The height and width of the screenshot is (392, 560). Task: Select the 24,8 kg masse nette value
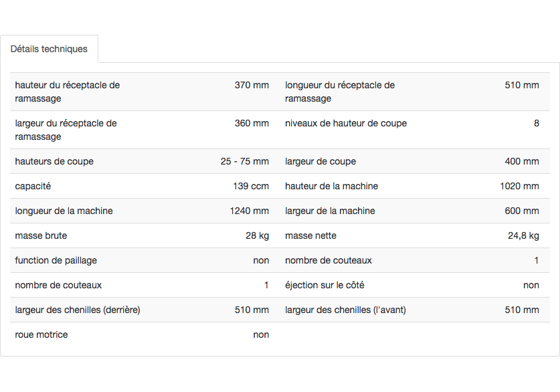[523, 235]
